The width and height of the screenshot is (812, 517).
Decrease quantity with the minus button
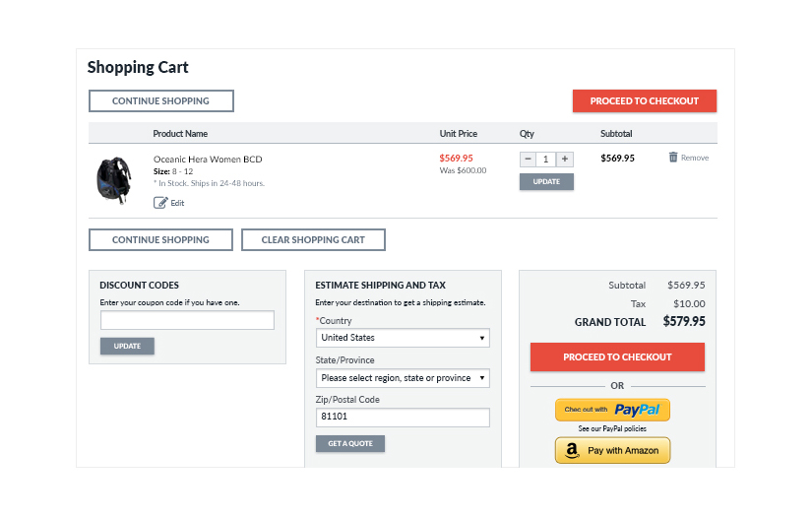[x=528, y=159]
